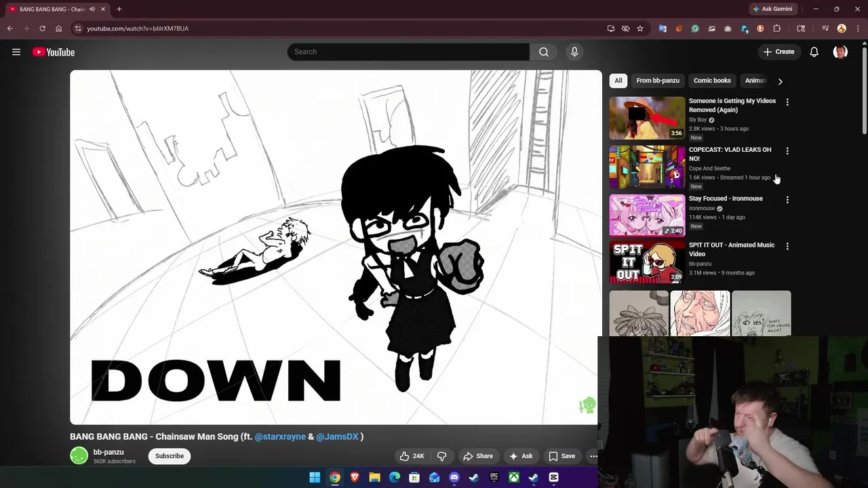Open the COPECAST stream thumbnail
Image resolution: width=868 pixels, height=488 pixels.
click(x=647, y=167)
